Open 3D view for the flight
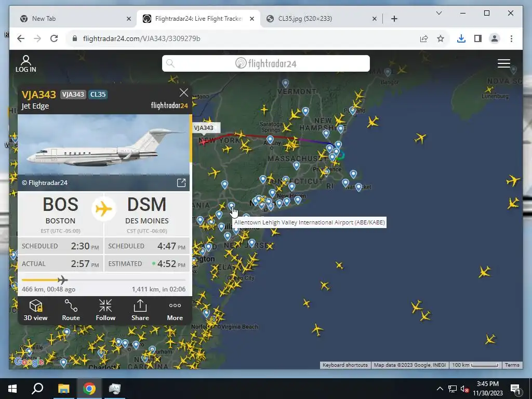 [x=36, y=310]
